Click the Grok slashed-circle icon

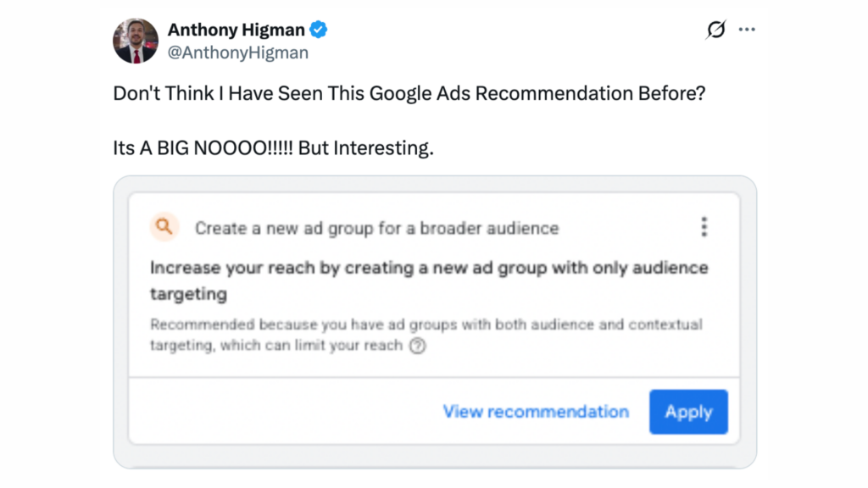point(715,30)
